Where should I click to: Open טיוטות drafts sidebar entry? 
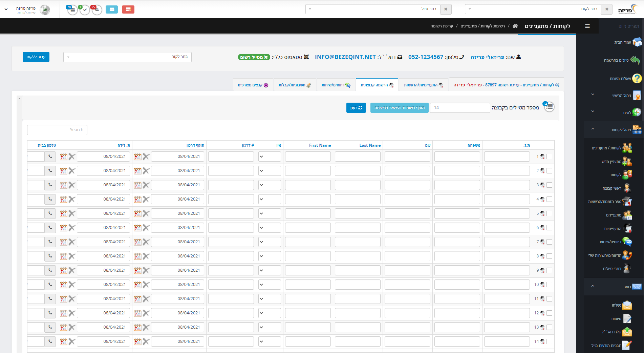[x=621, y=319]
